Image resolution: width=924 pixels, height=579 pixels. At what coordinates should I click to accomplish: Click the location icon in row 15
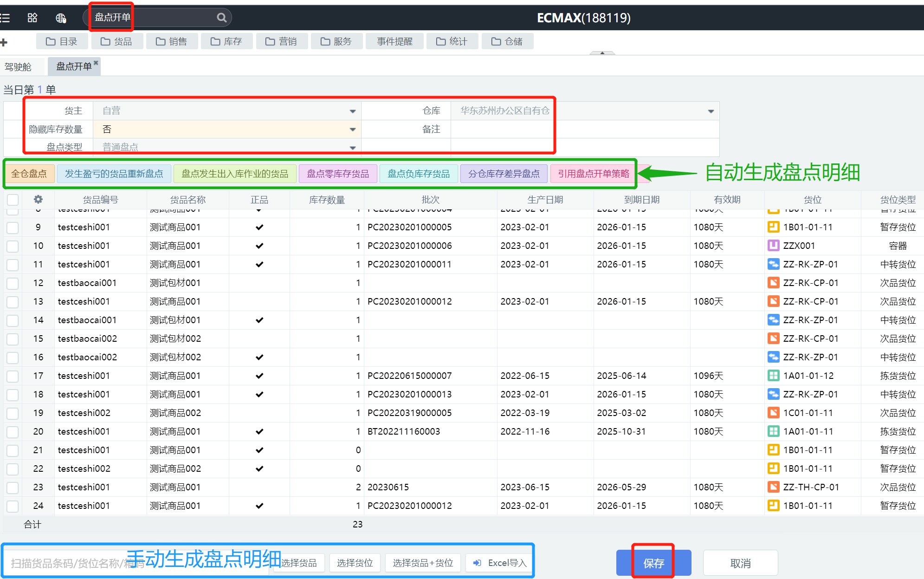(773, 338)
